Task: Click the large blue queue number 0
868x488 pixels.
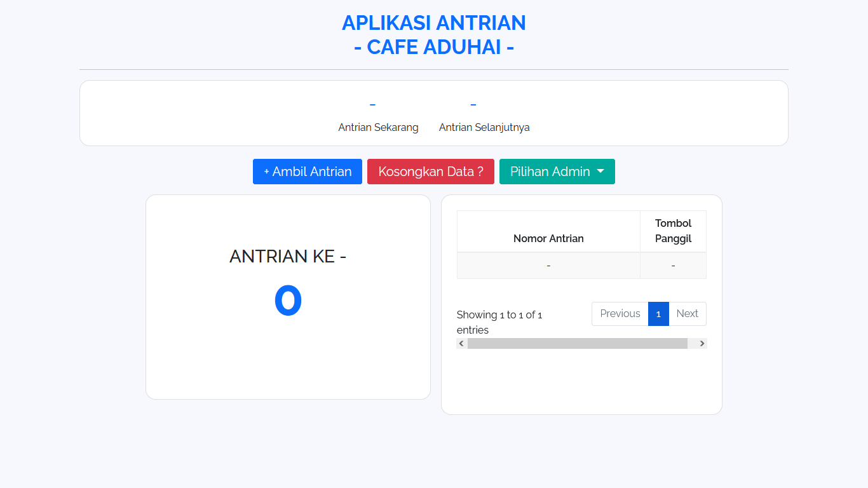Action: [x=288, y=301]
